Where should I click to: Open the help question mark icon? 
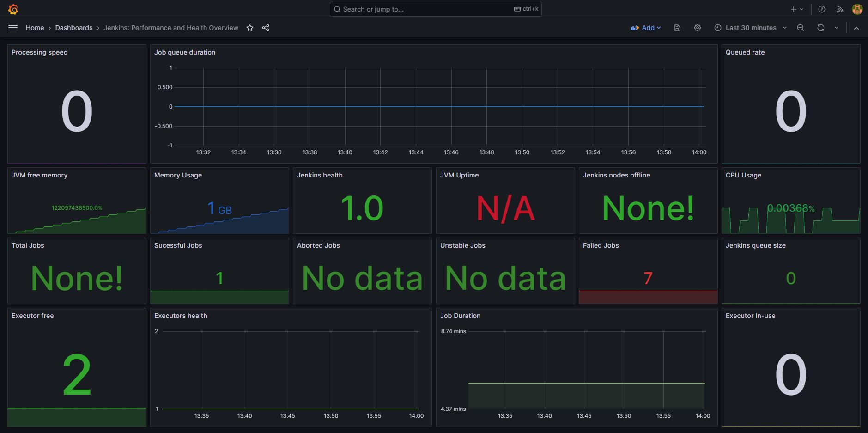[x=822, y=9]
